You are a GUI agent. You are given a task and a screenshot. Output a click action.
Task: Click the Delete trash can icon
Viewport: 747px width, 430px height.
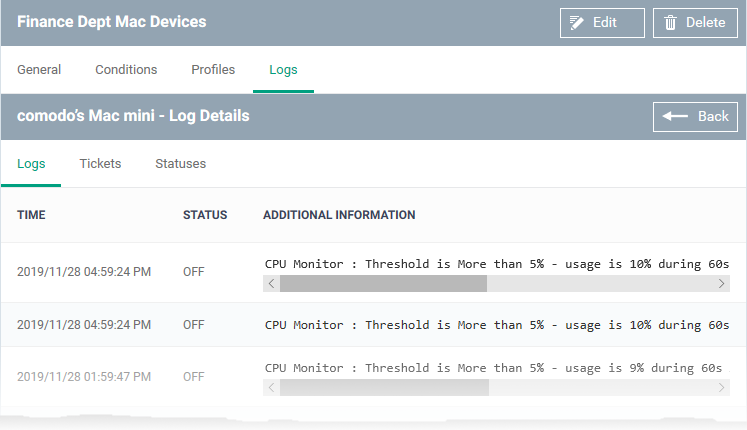point(670,22)
